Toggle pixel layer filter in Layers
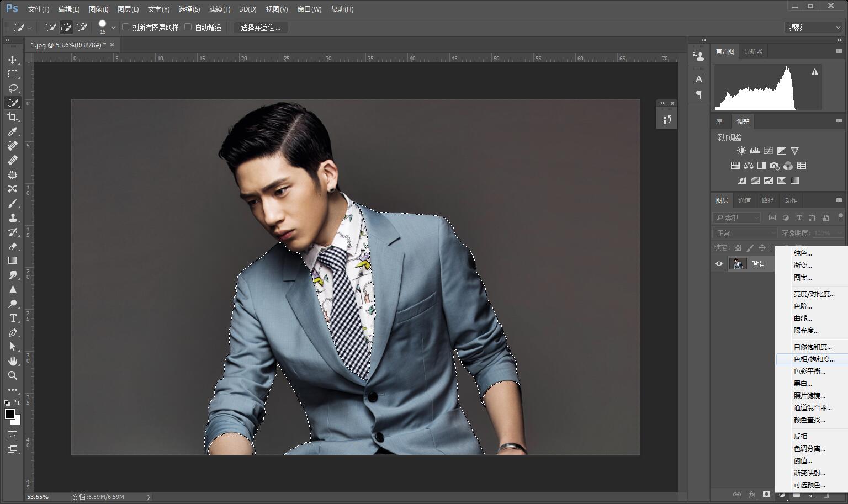The height and width of the screenshot is (504, 848). click(x=772, y=218)
